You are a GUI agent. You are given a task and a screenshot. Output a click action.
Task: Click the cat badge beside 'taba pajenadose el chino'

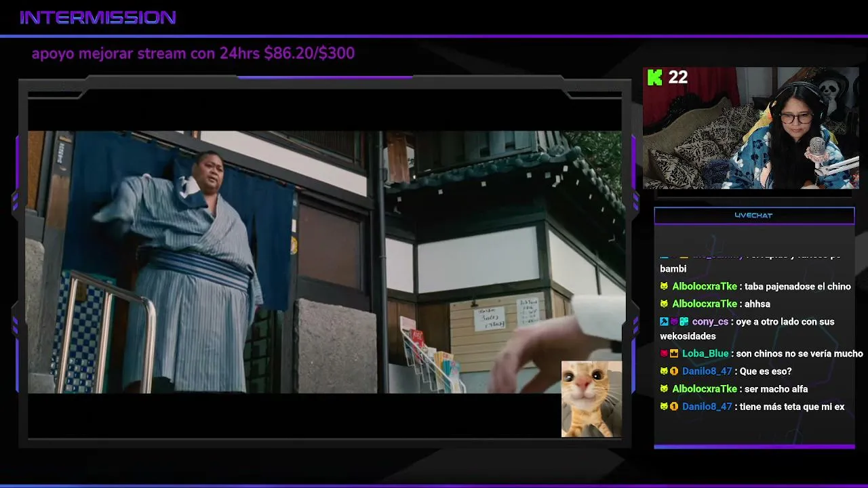click(664, 287)
